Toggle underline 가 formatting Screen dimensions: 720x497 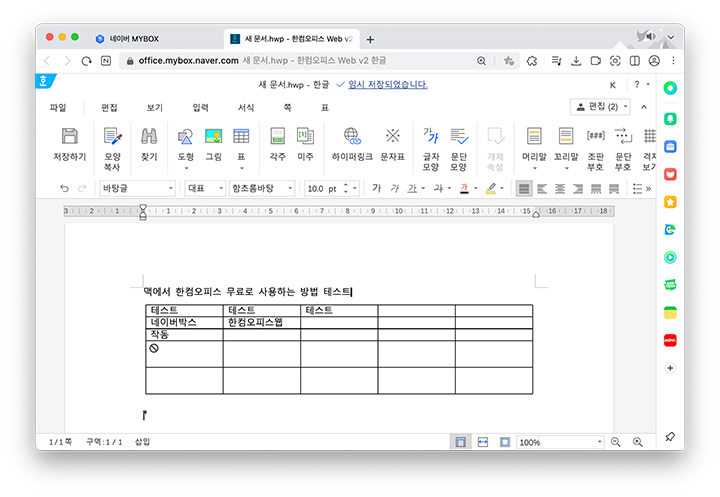pyautogui.click(x=412, y=188)
